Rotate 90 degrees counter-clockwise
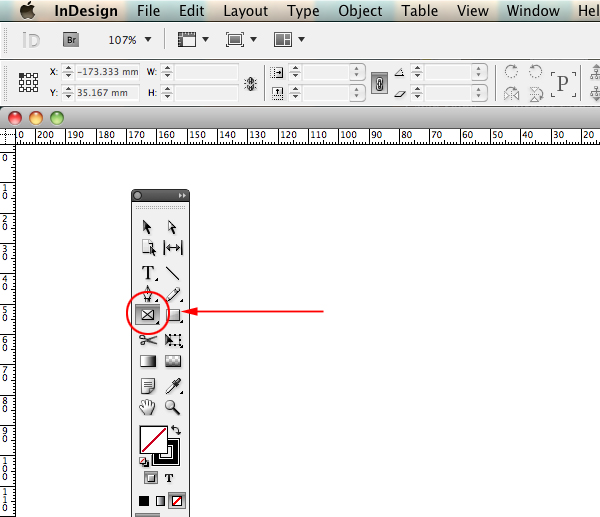 point(535,72)
